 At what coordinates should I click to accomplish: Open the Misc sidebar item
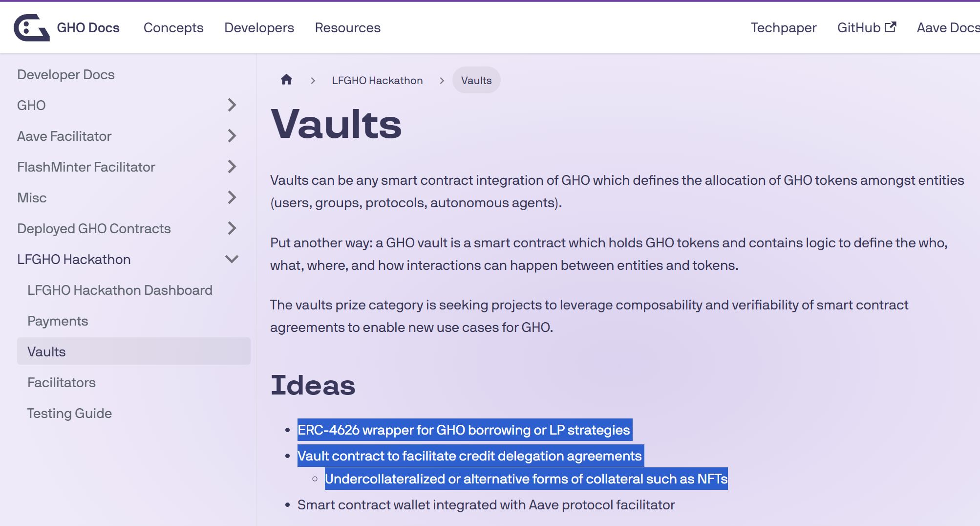pos(32,197)
